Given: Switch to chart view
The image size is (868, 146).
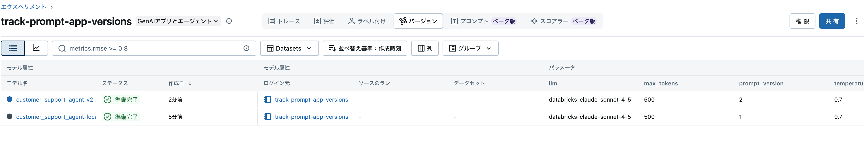Looking at the screenshot, I should (36, 48).
